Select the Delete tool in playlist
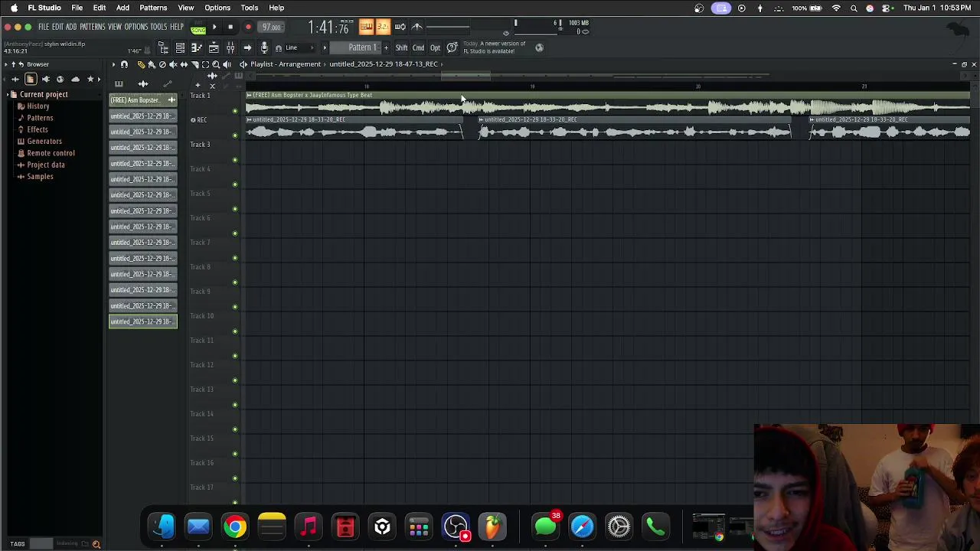 point(162,64)
